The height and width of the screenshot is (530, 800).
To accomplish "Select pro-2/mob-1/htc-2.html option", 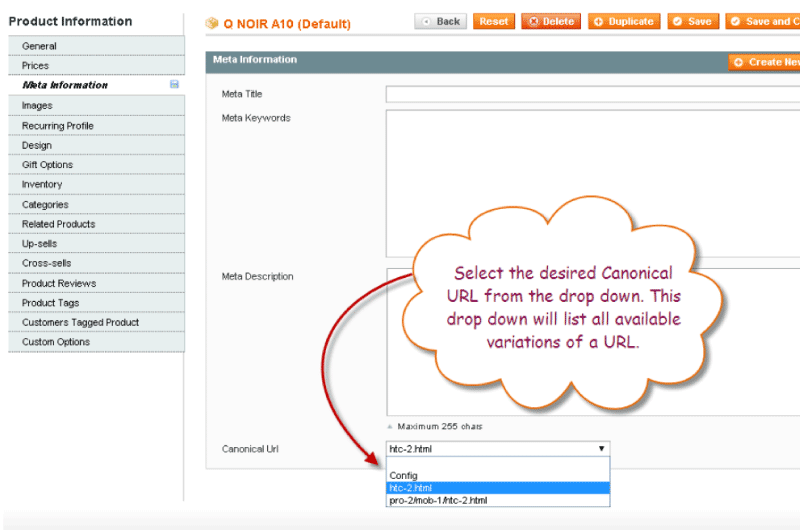I will 498,500.
